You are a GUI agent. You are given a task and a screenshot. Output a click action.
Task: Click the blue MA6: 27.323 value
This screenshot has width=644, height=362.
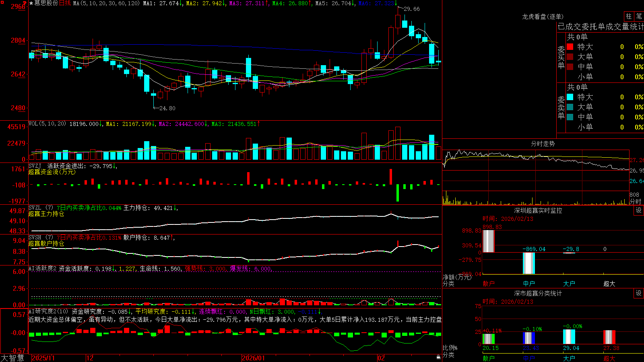[378, 3]
